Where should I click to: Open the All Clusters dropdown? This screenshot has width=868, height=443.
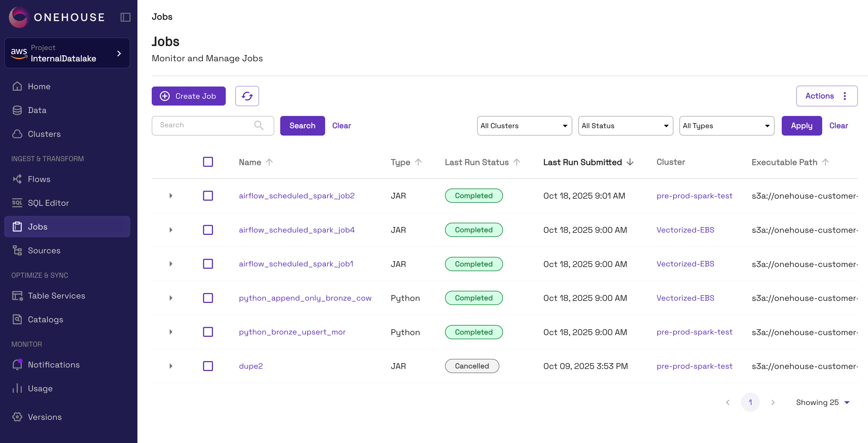tap(524, 126)
